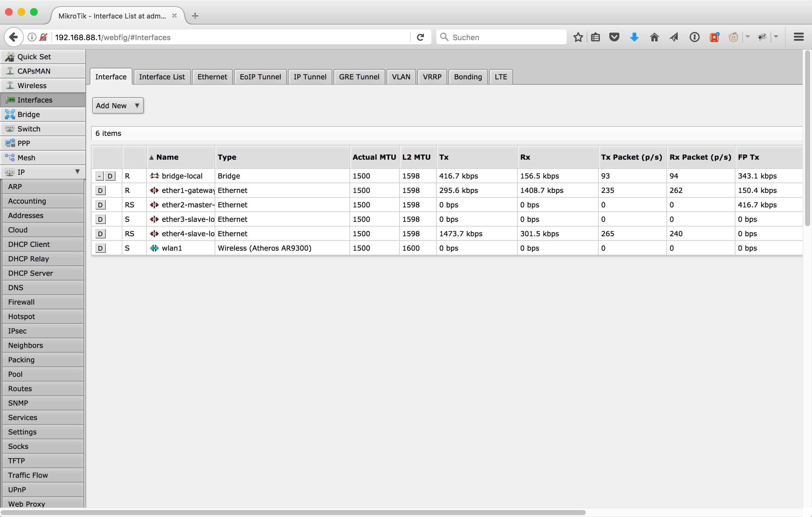812x517 pixels.
Task: Open the Bridge configuration panel
Action: pos(29,114)
